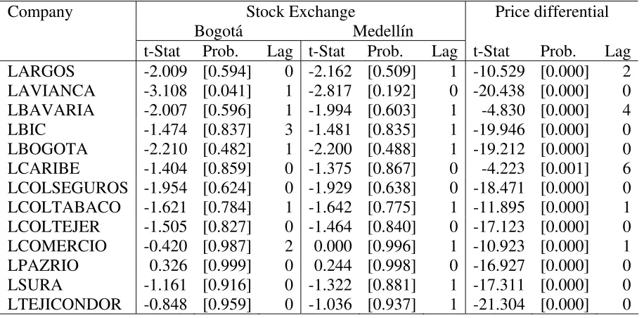Image resolution: width=644 pixels, height=318 pixels.
Task: Click the LAVIANCA company name
Action: click(51, 91)
